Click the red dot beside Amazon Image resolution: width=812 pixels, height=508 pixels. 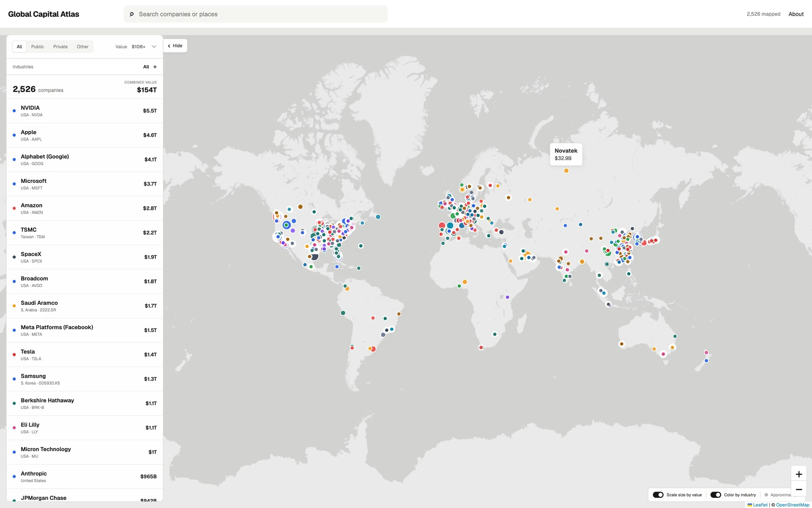[x=14, y=208]
